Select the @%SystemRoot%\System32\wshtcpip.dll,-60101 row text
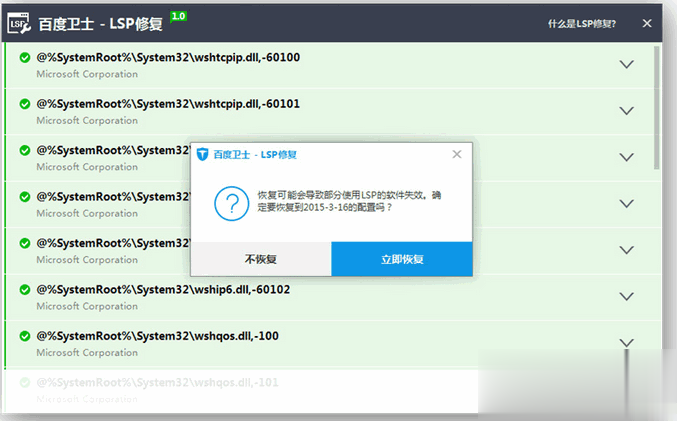 (168, 104)
